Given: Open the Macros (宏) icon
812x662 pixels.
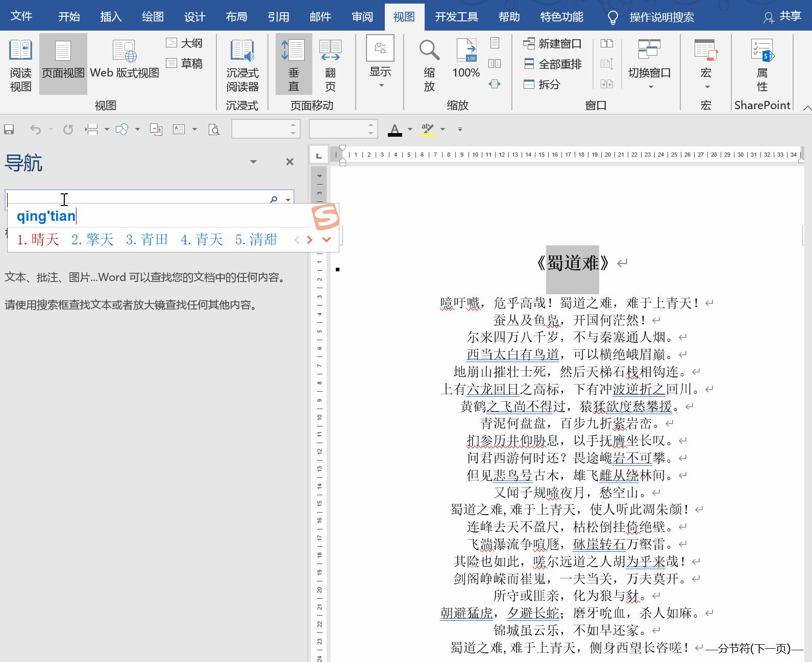Looking at the screenshot, I should point(706,50).
